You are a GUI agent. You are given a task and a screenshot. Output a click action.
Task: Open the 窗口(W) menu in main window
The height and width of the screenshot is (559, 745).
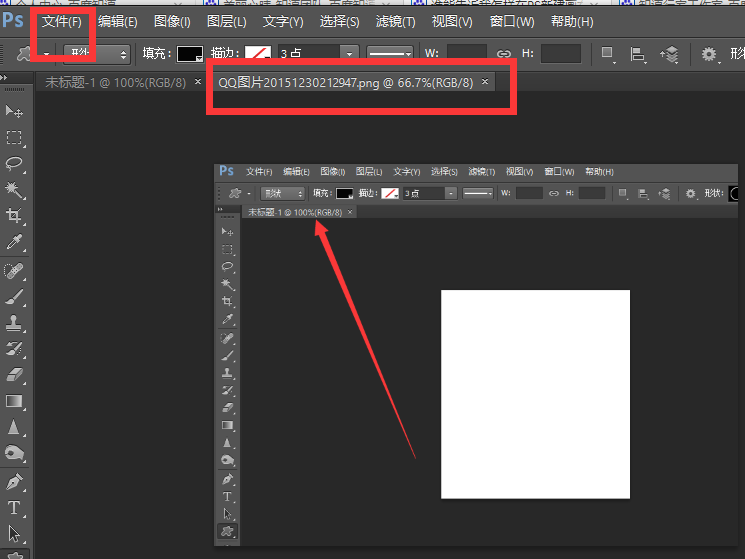pyautogui.click(x=512, y=21)
